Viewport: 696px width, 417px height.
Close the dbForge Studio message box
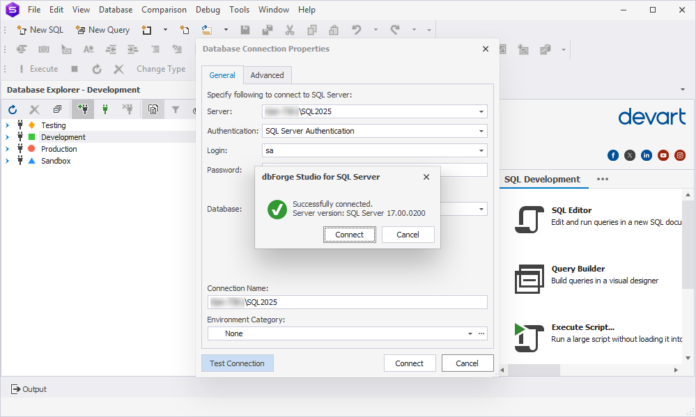point(426,177)
